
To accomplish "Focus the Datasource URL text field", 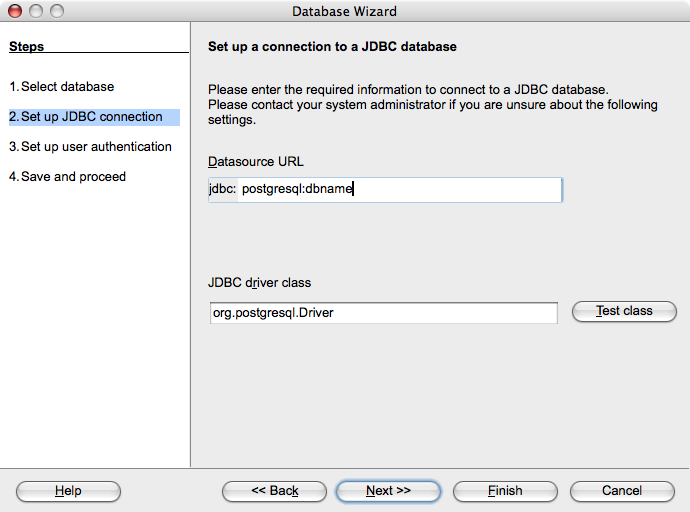I will tap(399, 190).
